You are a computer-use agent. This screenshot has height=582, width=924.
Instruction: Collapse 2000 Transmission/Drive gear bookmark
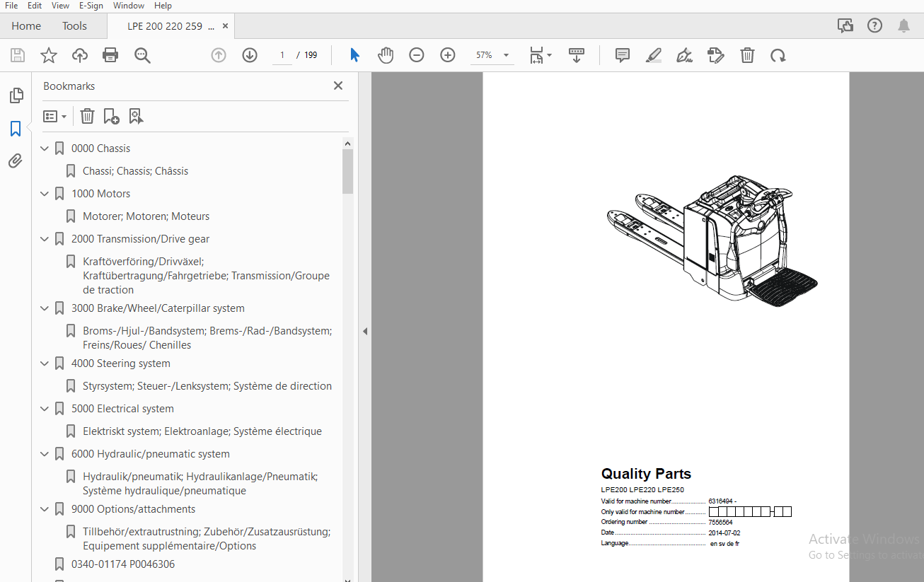[x=45, y=239]
